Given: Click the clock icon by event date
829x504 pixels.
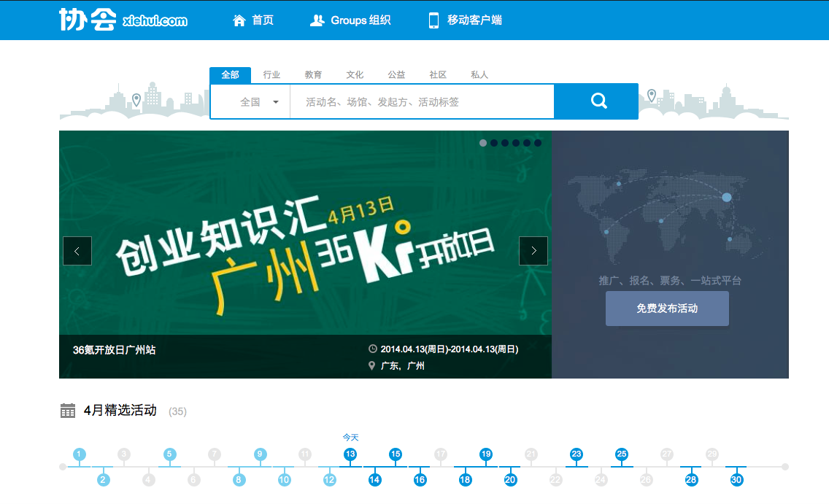Looking at the screenshot, I should 373,349.
